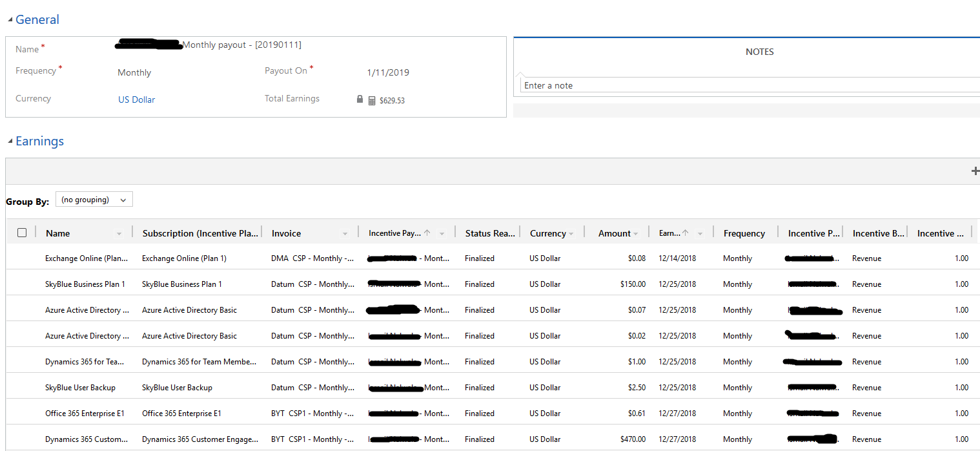This screenshot has width=980, height=451.
Task: Click the $470.00 amount cell
Action: [x=633, y=439]
